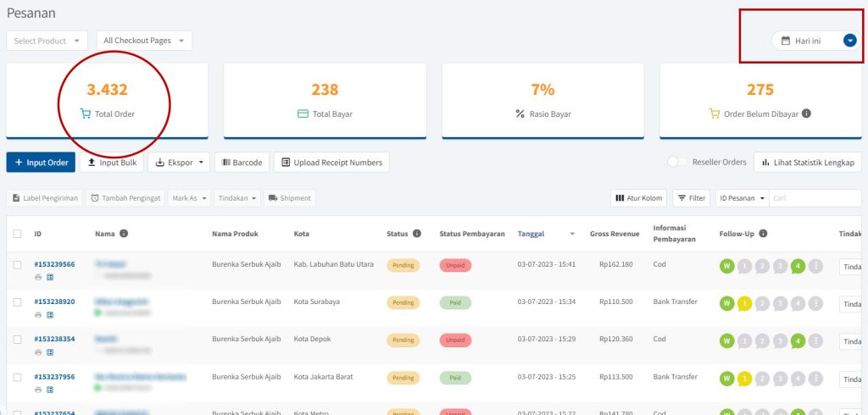Tick the select-all checkbox in table header
The width and height of the screenshot is (868, 415).
17,234
